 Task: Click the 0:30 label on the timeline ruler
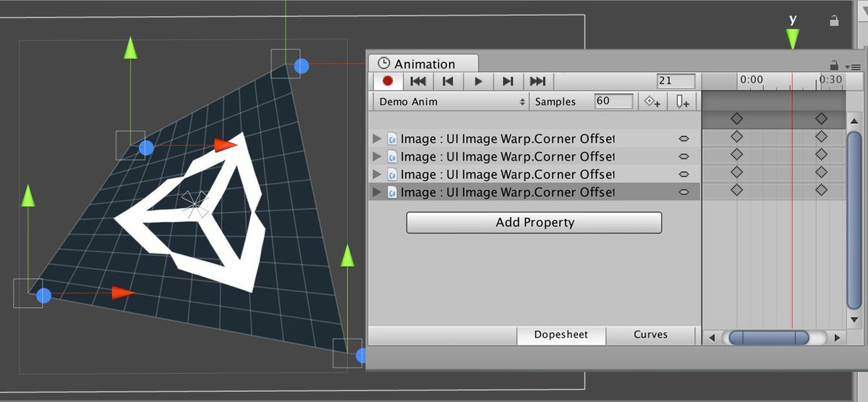pyautogui.click(x=831, y=80)
